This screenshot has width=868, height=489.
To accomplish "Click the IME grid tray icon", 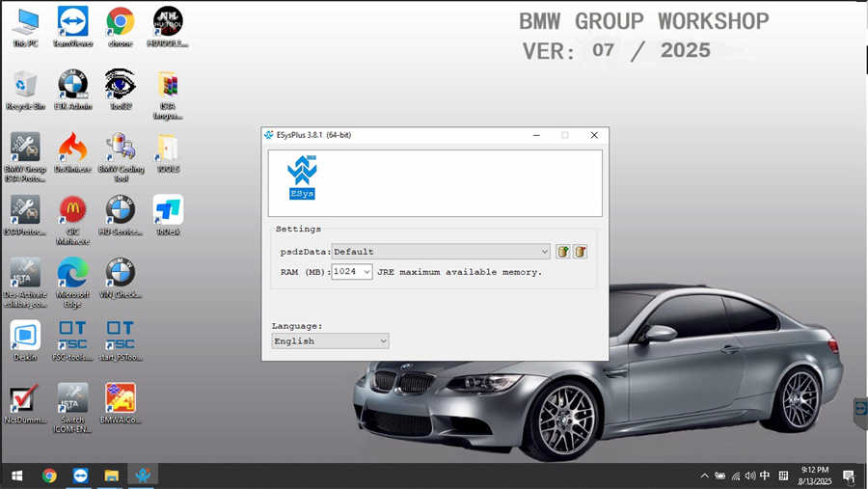I will [x=783, y=475].
